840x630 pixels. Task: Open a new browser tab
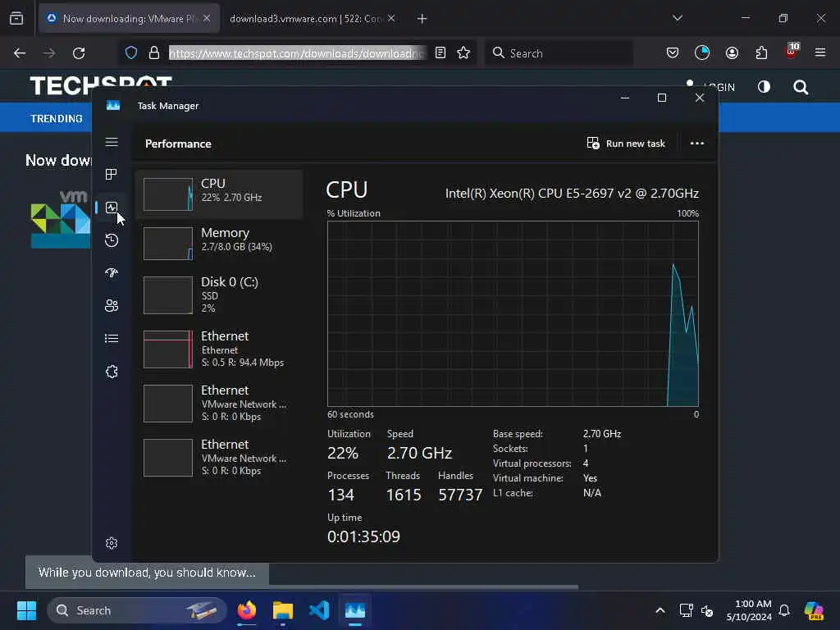tap(422, 19)
